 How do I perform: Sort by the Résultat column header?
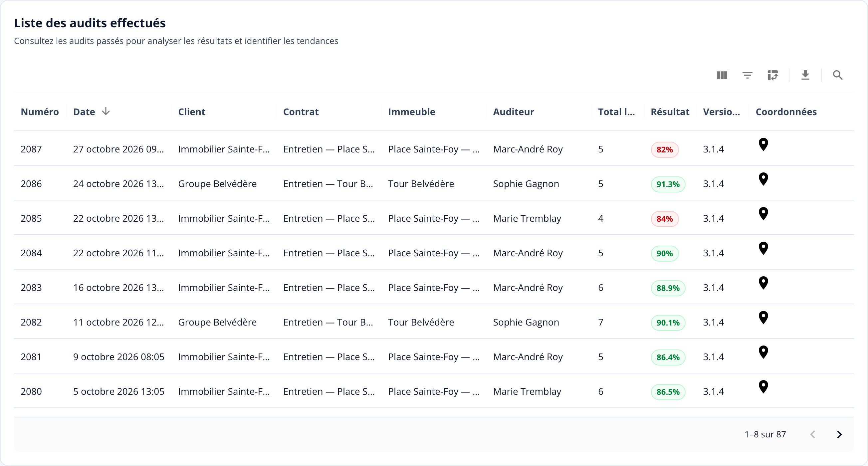click(670, 112)
